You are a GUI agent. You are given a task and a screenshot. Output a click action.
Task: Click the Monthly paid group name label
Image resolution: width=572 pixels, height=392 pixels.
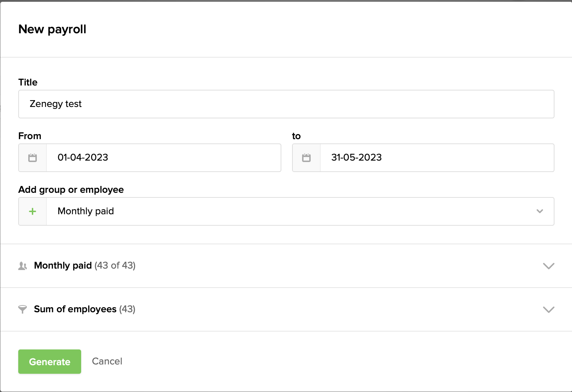pyautogui.click(x=63, y=266)
